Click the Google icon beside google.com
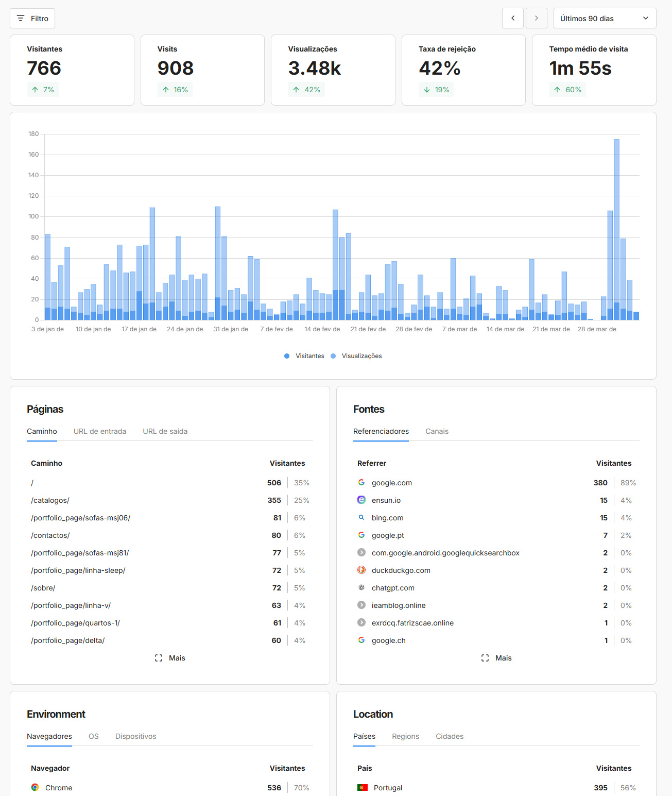Viewport: 672px width, 796px height. [x=361, y=483]
